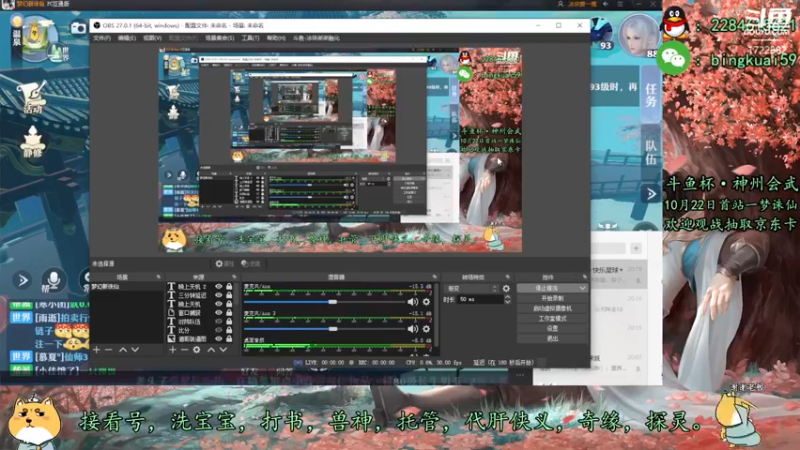Click the 50 ms duration field

coord(480,299)
